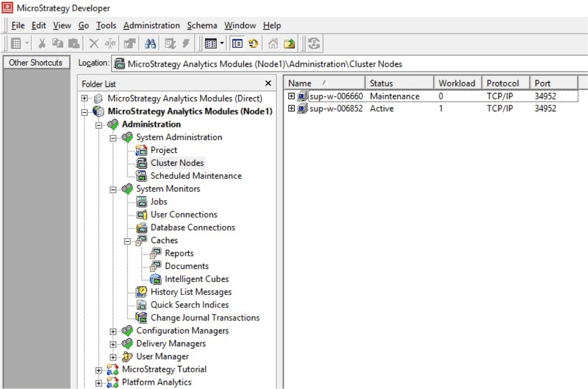The image size is (588, 389).
Task: Select the Database Connections icon
Action: [x=142, y=227]
